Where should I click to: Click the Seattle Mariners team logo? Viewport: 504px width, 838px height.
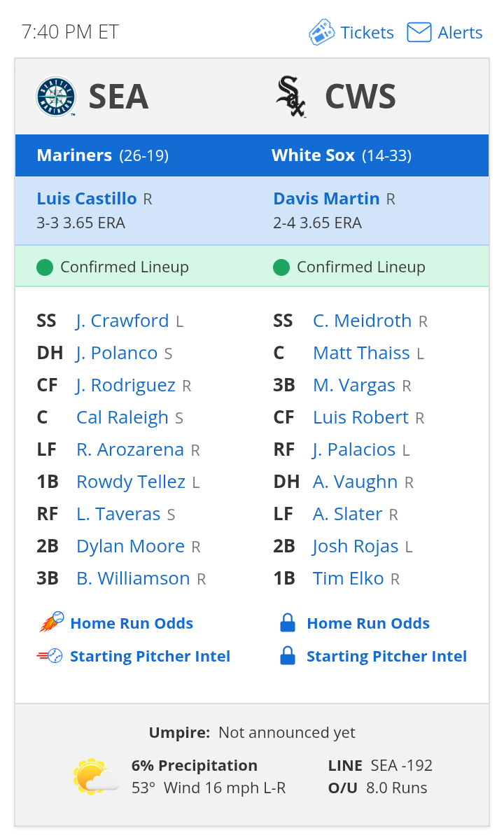pos(55,97)
